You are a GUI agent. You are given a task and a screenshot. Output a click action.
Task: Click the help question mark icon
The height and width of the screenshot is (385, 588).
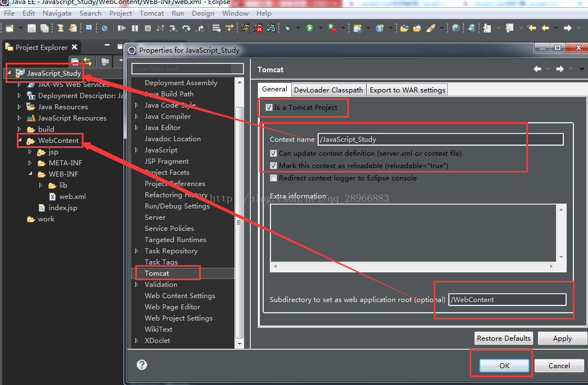coord(142,365)
